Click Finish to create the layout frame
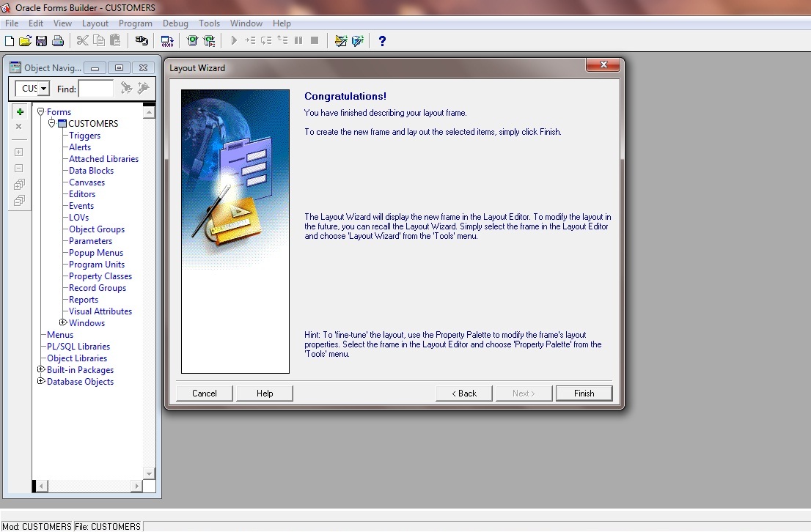The image size is (811, 532). (x=584, y=394)
